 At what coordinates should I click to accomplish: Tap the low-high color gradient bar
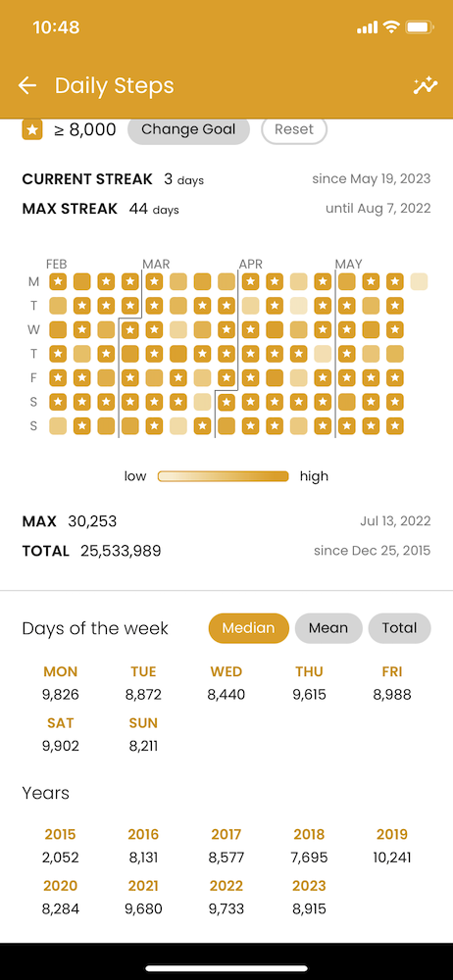[224, 477]
